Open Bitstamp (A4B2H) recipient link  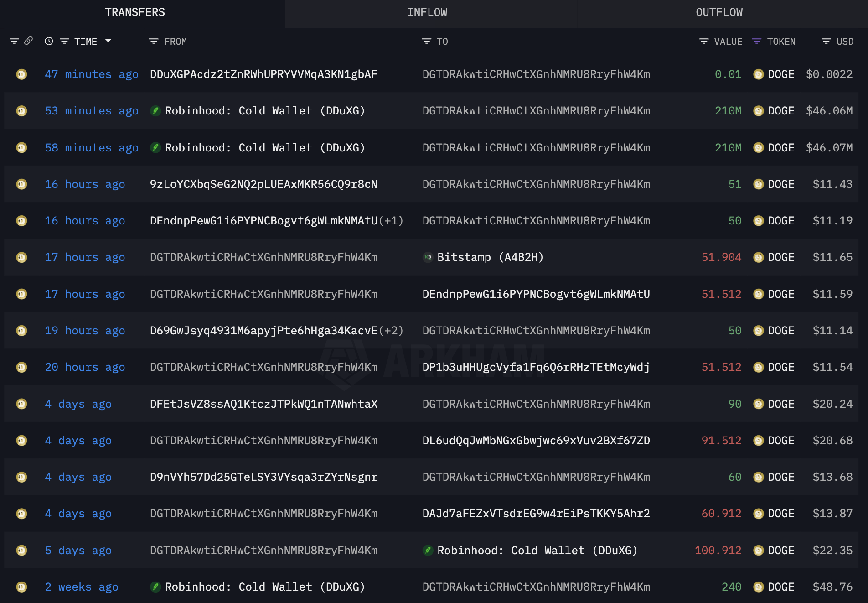click(490, 257)
